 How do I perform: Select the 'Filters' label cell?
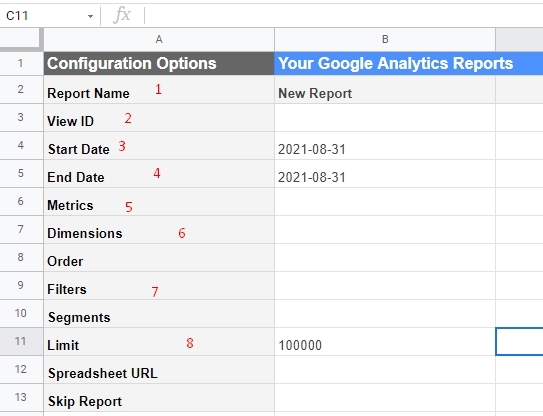(159, 285)
